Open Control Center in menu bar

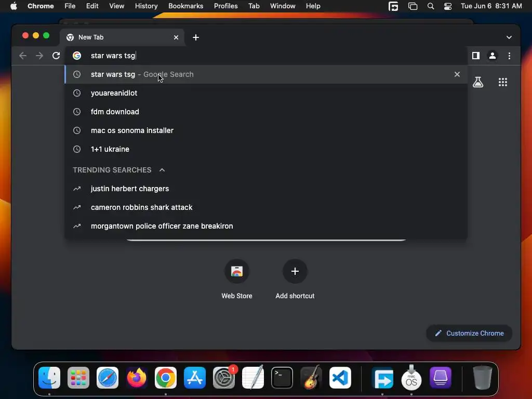(x=448, y=6)
